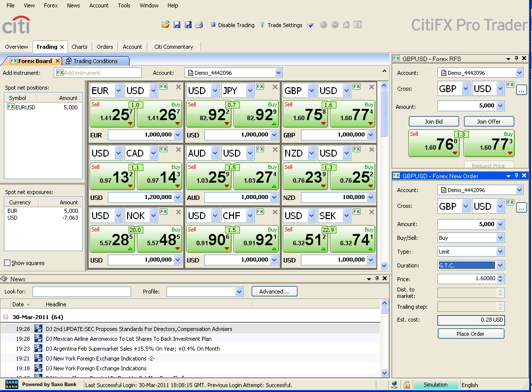The width and height of the screenshot is (532, 392).
Task: Close the AUD/USD board tile
Action: click(x=275, y=149)
